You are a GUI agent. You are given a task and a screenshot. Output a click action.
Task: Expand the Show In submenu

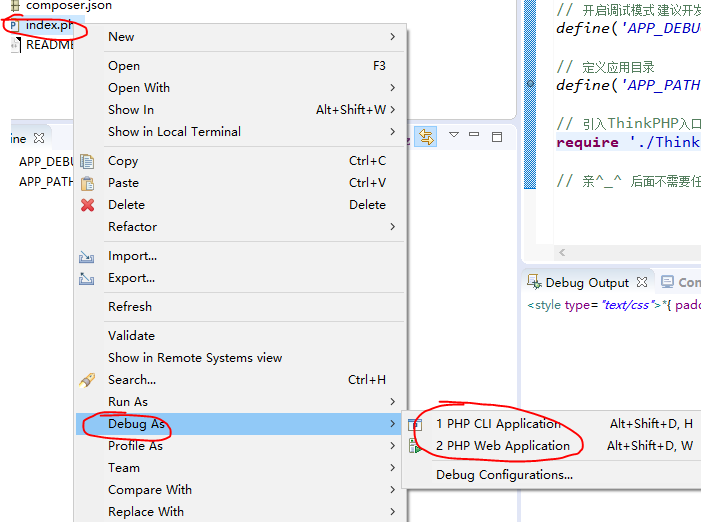(x=393, y=109)
